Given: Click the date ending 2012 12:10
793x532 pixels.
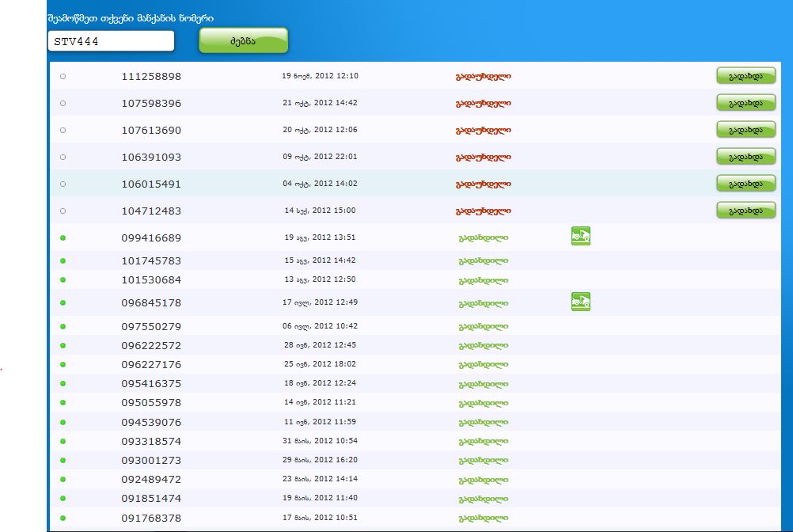Looking at the screenshot, I should pyautogui.click(x=321, y=76).
